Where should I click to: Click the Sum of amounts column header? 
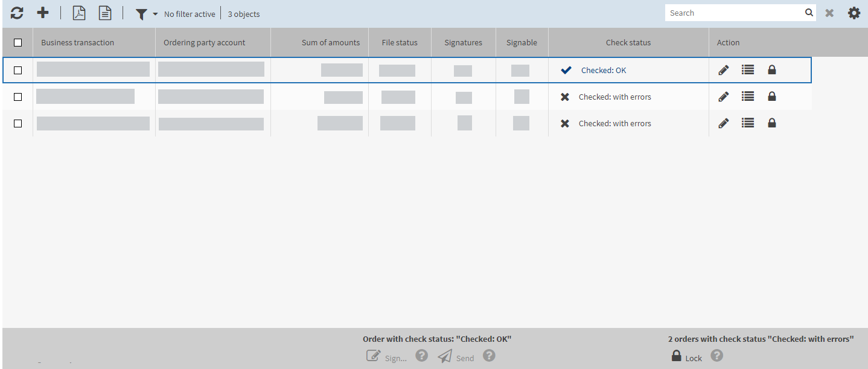pyautogui.click(x=330, y=42)
